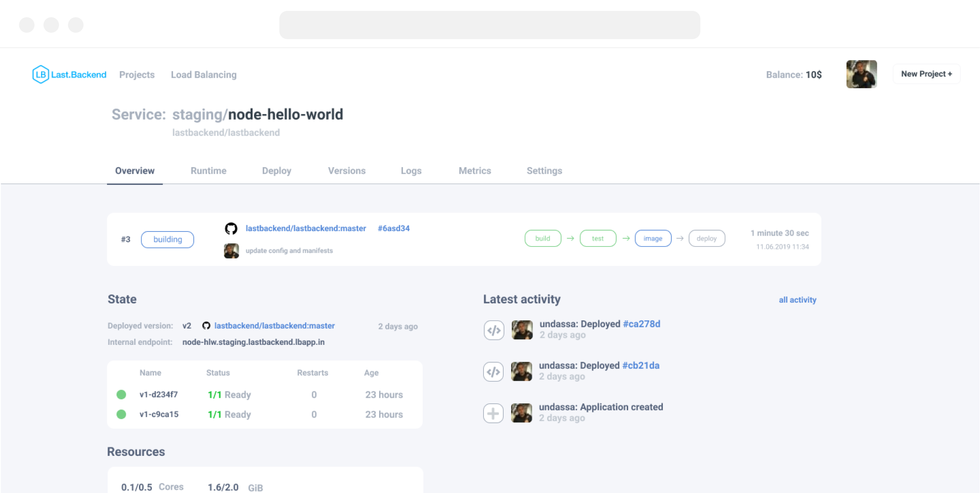Click the test pipeline stage icon
980x493 pixels.
click(x=597, y=238)
